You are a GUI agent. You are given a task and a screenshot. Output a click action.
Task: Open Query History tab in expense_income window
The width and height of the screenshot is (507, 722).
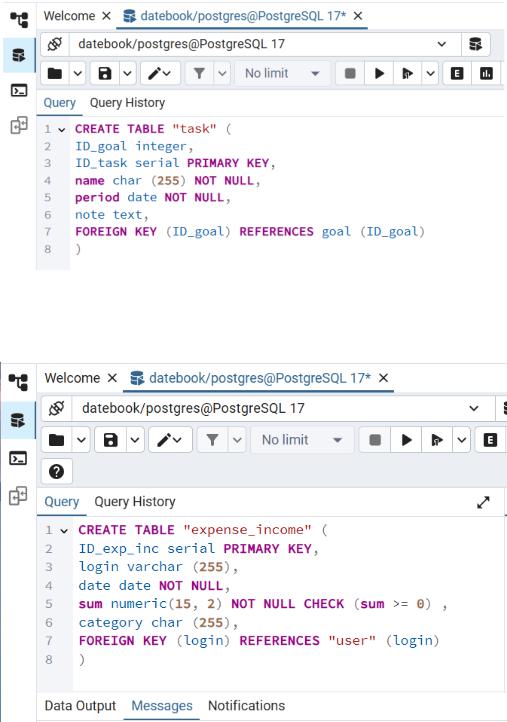coord(135,502)
